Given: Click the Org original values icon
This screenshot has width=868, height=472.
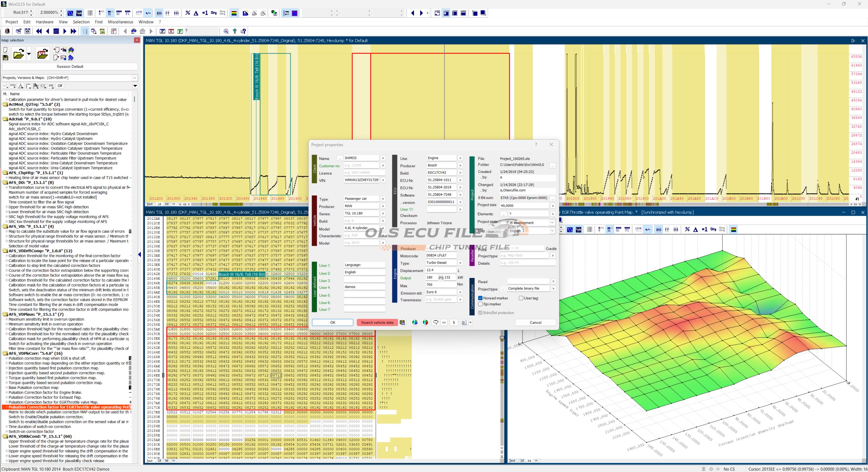Looking at the screenshot, I should coord(214,13).
